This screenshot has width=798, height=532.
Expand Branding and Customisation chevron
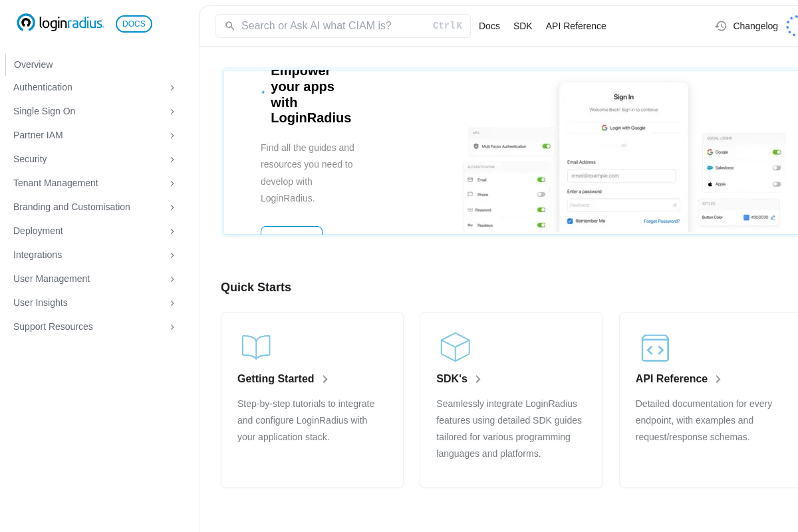[172, 207]
